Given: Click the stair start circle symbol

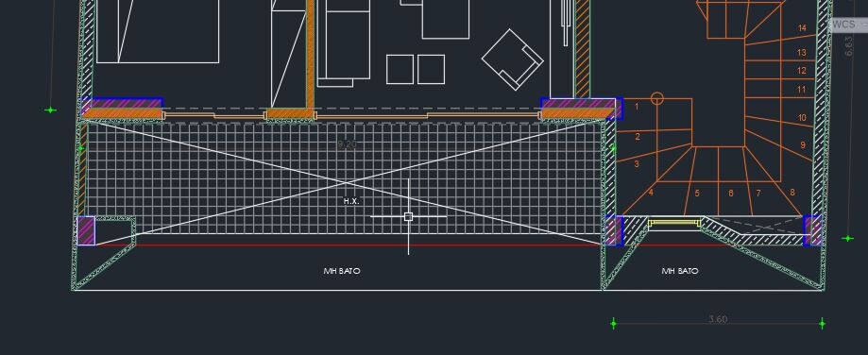Looking at the screenshot, I should point(656,98).
